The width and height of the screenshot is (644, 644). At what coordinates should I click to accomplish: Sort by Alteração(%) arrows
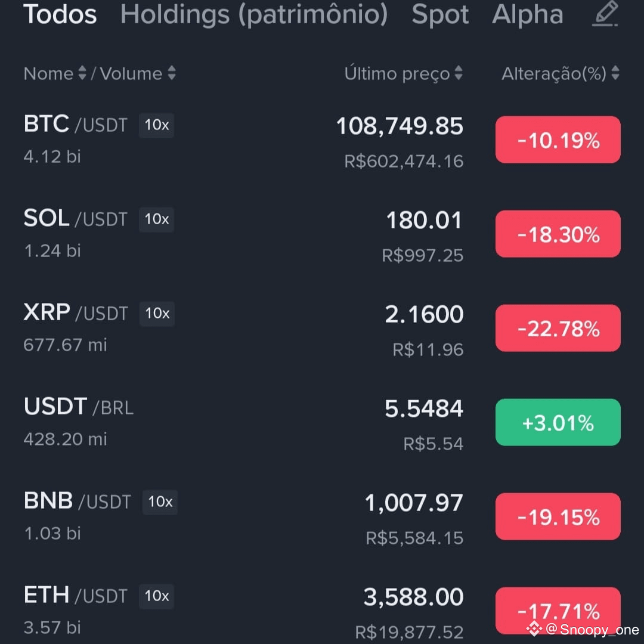pos(615,73)
